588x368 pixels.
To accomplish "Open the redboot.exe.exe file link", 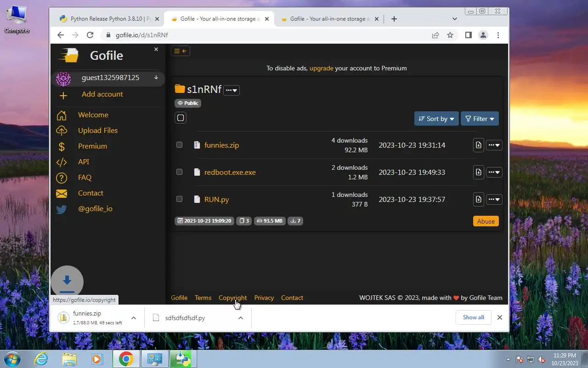I will 230,172.
